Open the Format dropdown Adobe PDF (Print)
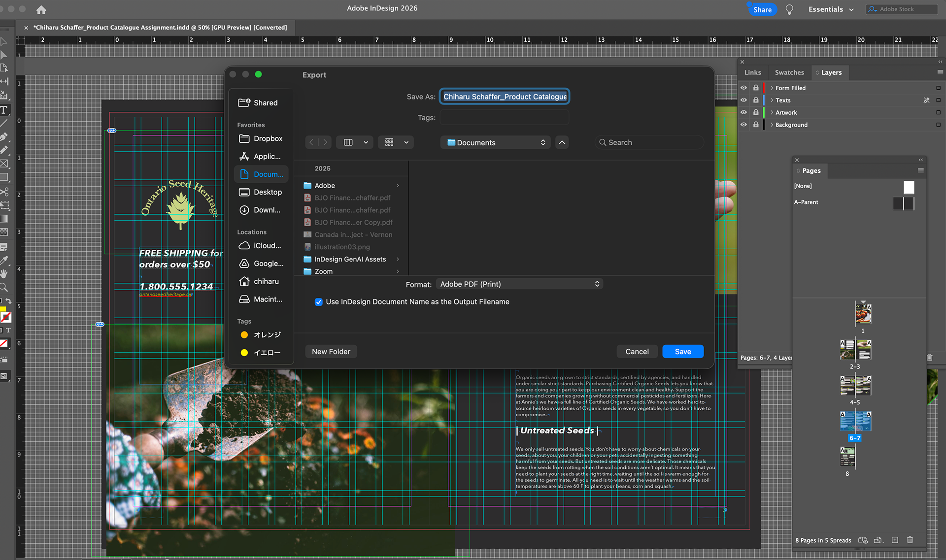 pyautogui.click(x=519, y=284)
